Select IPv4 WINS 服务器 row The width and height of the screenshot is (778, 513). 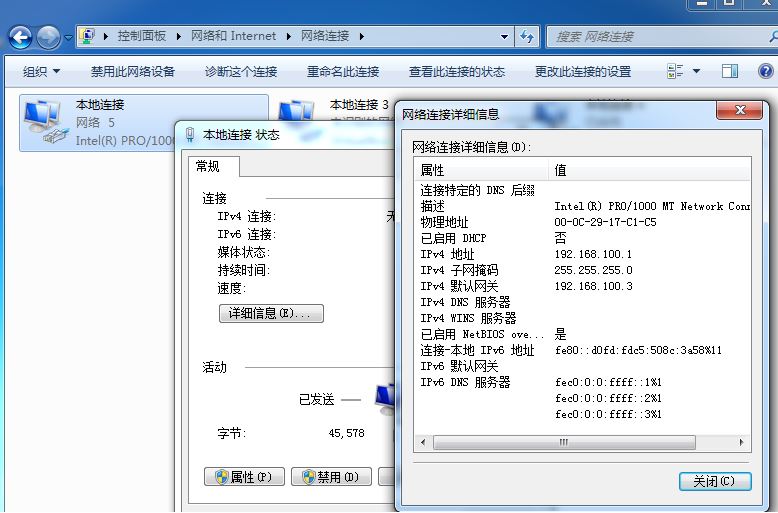583,318
